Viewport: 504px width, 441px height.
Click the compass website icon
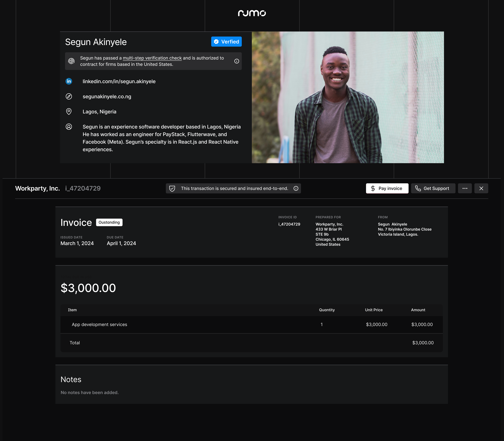pyautogui.click(x=69, y=96)
